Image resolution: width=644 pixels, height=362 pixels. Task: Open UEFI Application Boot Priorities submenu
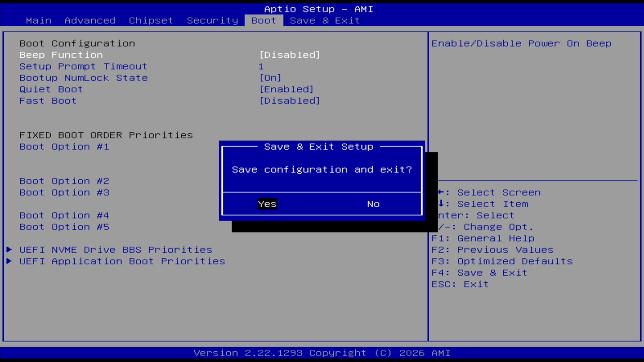coord(122,261)
